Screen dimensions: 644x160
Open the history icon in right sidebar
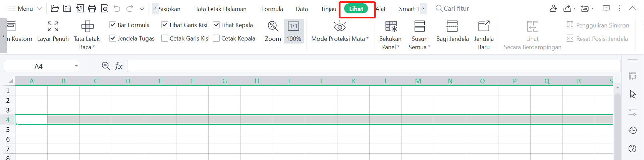(x=633, y=130)
